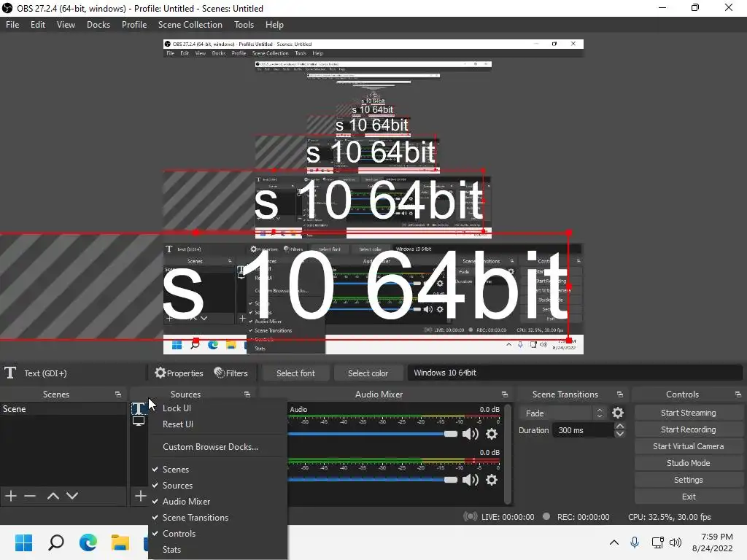
Task: Add a new source with plus
Action: click(x=140, y=496)
